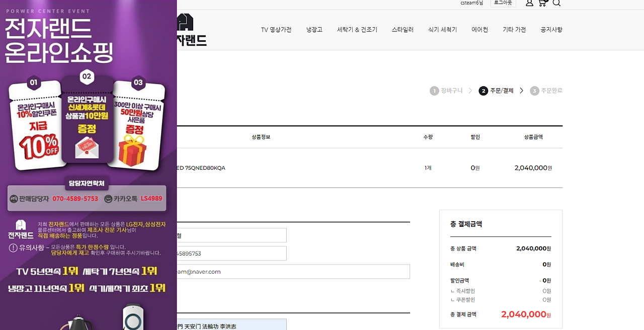
Task: Click the phone number field ending 45895753
Action: click(232, 253)
